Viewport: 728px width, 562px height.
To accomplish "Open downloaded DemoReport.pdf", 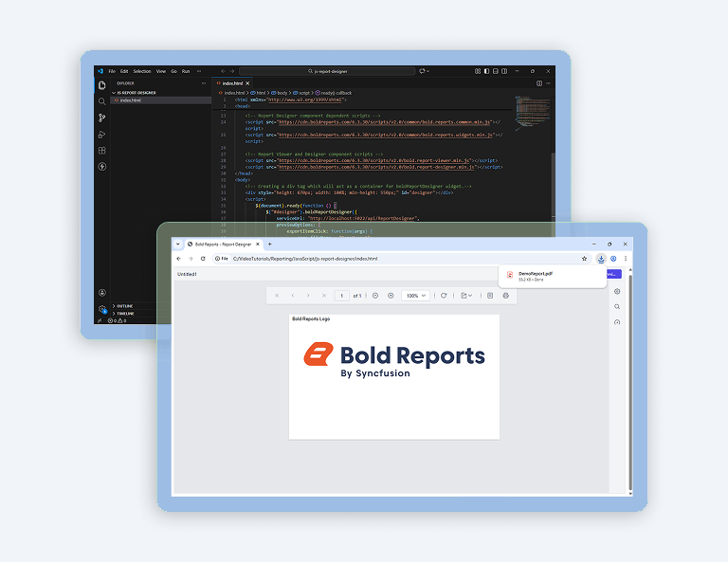I will pyautogui.click(x=553, y=276).
